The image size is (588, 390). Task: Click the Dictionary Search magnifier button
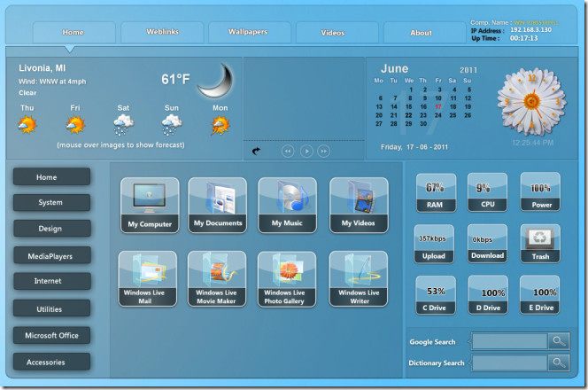559,363
